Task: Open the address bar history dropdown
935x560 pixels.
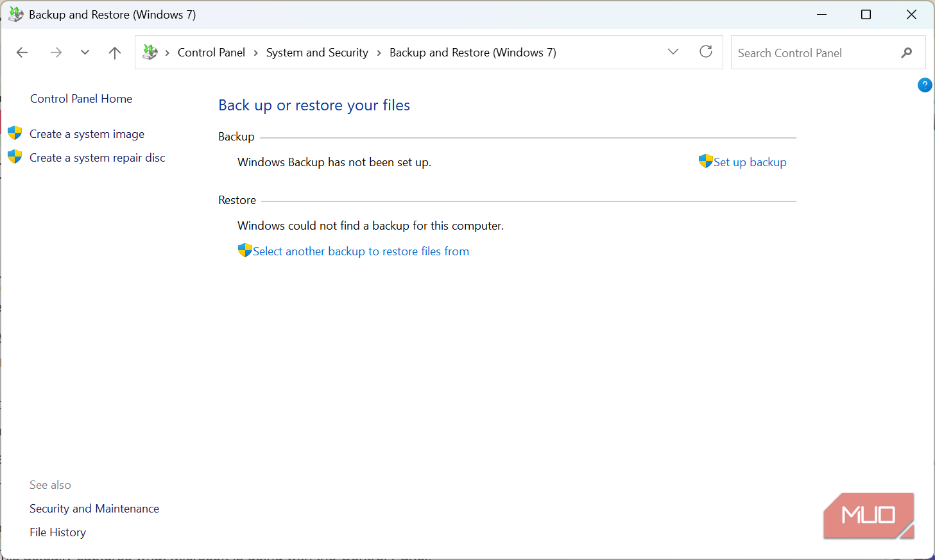Action: point(673,52)
